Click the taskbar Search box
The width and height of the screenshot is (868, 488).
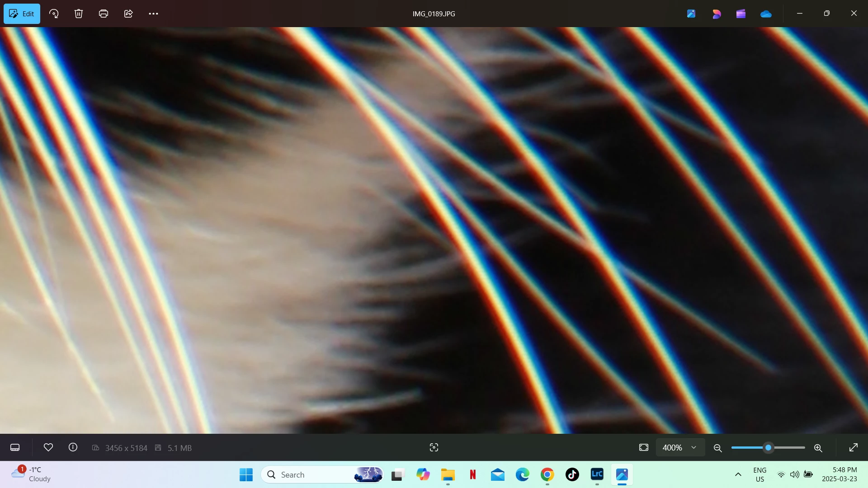point(312,475)
